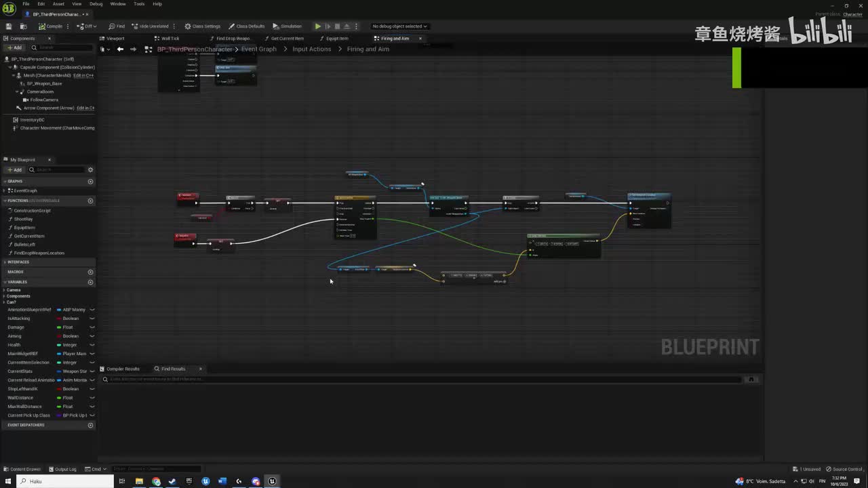868x488 pixels.
Task: Click the graph icon beside the breadcrumb
Action: point(149,49)
